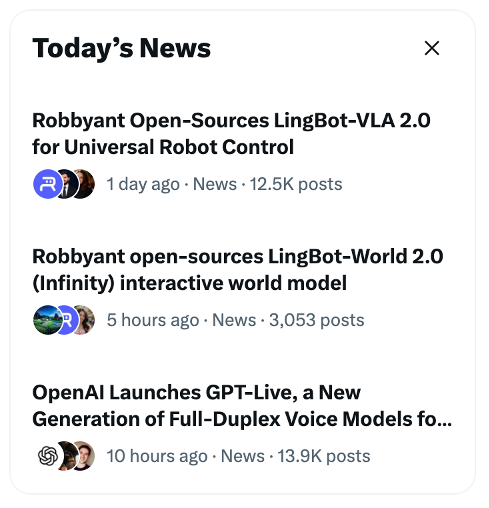Click the OpenAI logo avatar
Screen dimensions: 489x508
(48, 456)
